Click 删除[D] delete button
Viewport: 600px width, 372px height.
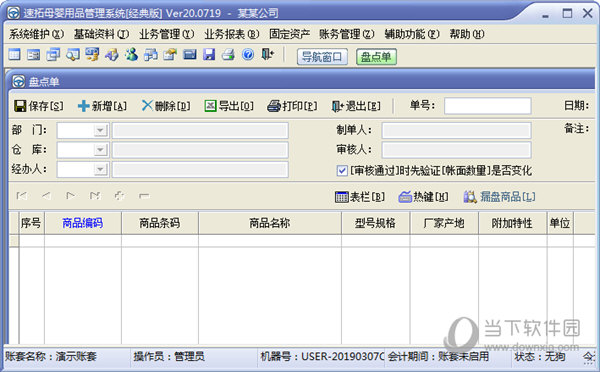166,106
